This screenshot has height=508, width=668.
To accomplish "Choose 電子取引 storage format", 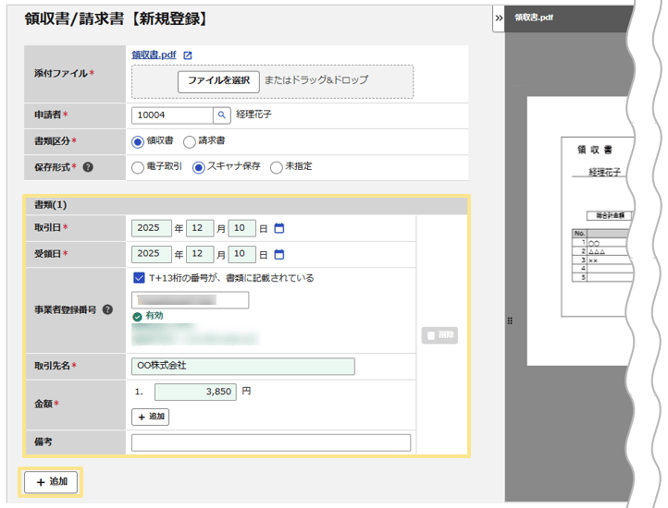I will (137, 167).
